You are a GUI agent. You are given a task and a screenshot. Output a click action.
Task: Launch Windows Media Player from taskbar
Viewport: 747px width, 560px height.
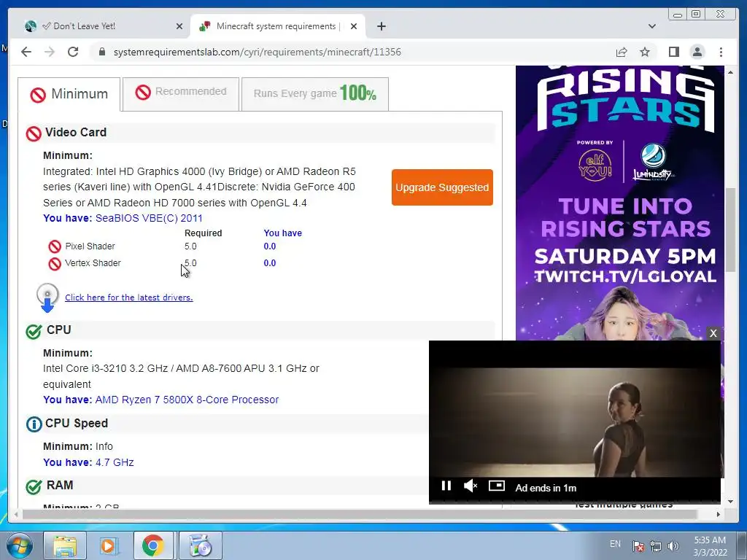(x=109, y=545)
